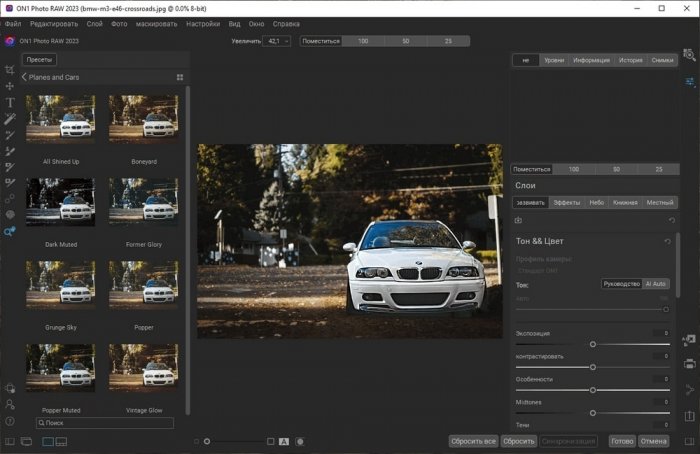Switch to the Снимки tab
The image size is (700, 454).
pos(662,60)
